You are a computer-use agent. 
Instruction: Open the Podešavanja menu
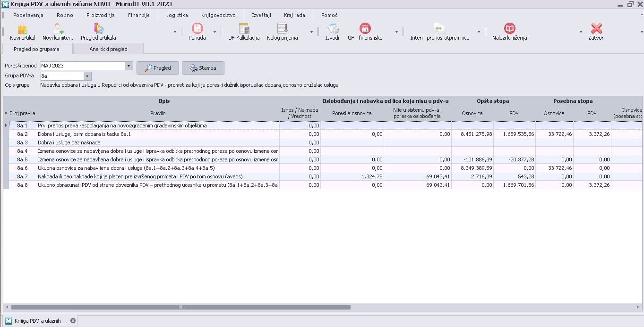(x=28, y=15)
